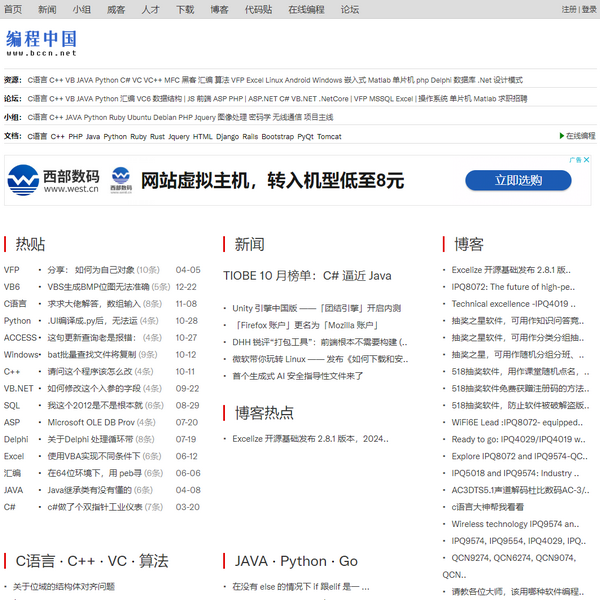
Task: Open the Technical excellence -IPQ4019 blog entry
Action: (510, 304)
